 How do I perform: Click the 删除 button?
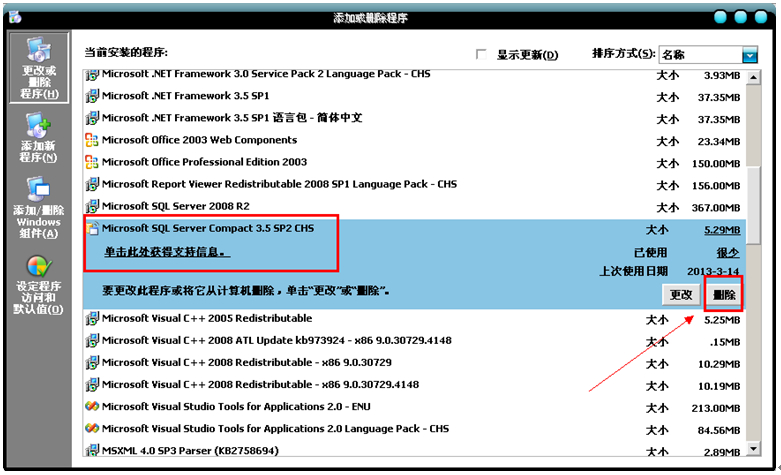pyautogui.click(x=724, y=295)
